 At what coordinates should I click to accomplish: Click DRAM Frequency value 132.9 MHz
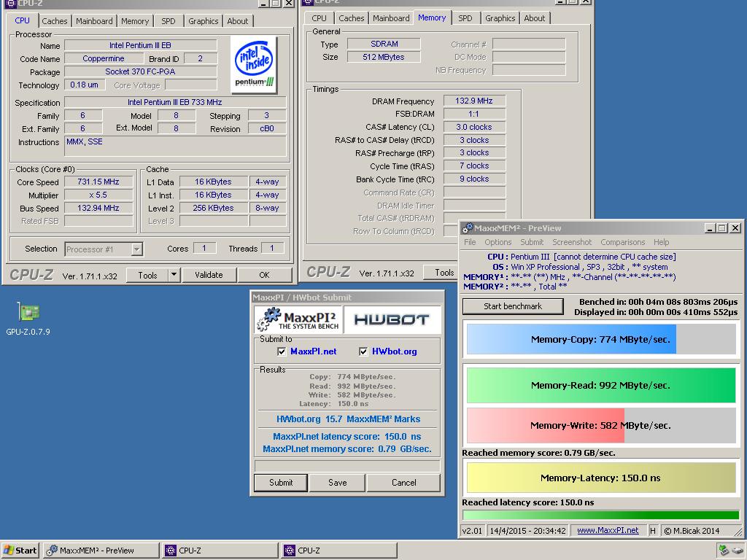(474, 101)
